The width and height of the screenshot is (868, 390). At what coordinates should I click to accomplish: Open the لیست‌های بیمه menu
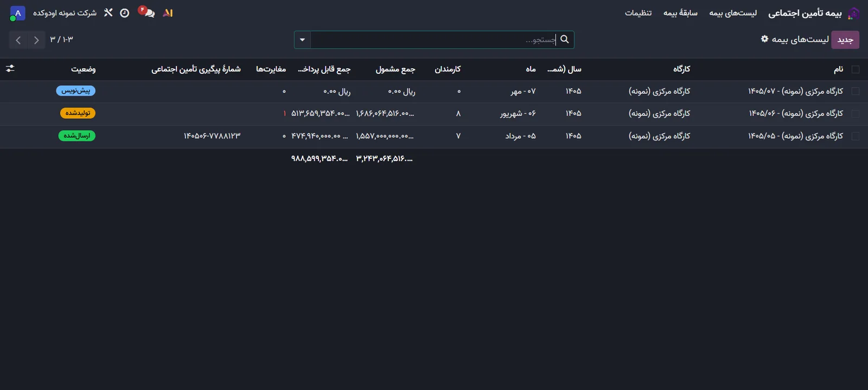[x=733, y=13]
